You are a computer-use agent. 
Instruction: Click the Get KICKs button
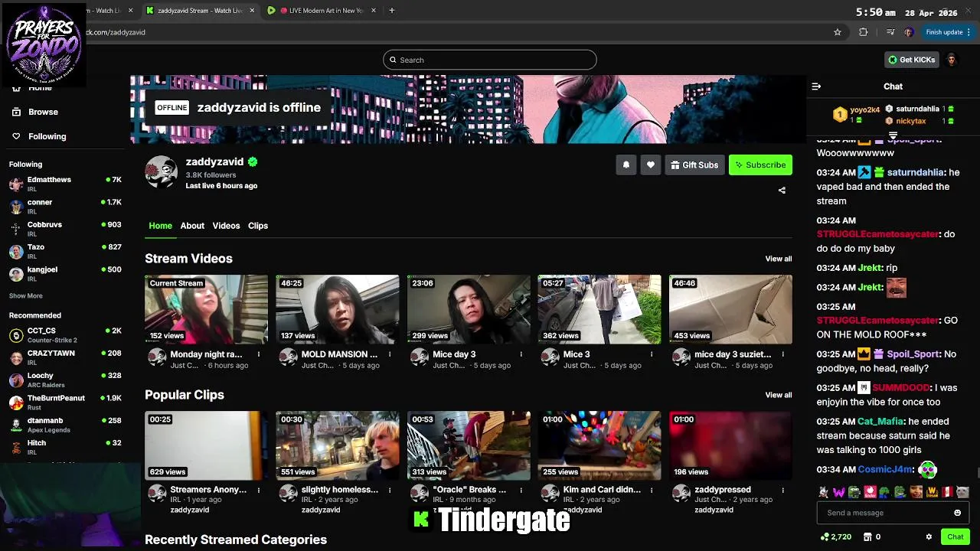(911, 60)
